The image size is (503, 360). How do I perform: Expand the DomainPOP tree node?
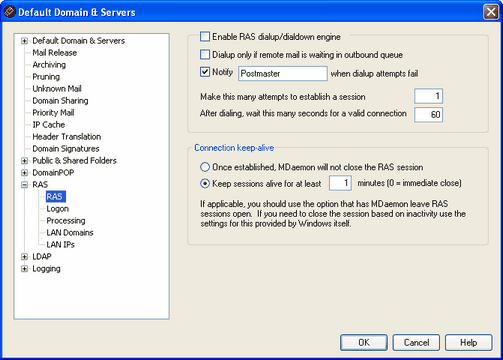[x=24, y=173]
